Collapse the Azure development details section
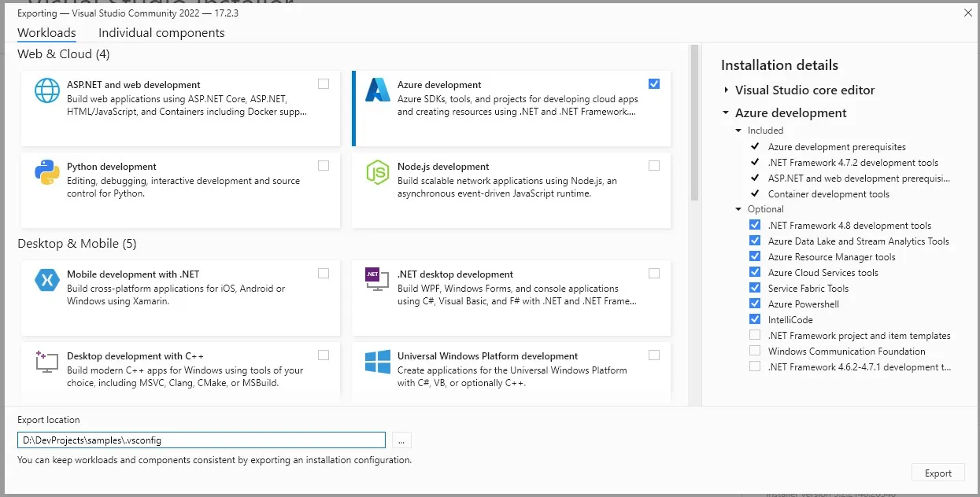The width and height of the screenshot is (980, 497). (727, 113)
